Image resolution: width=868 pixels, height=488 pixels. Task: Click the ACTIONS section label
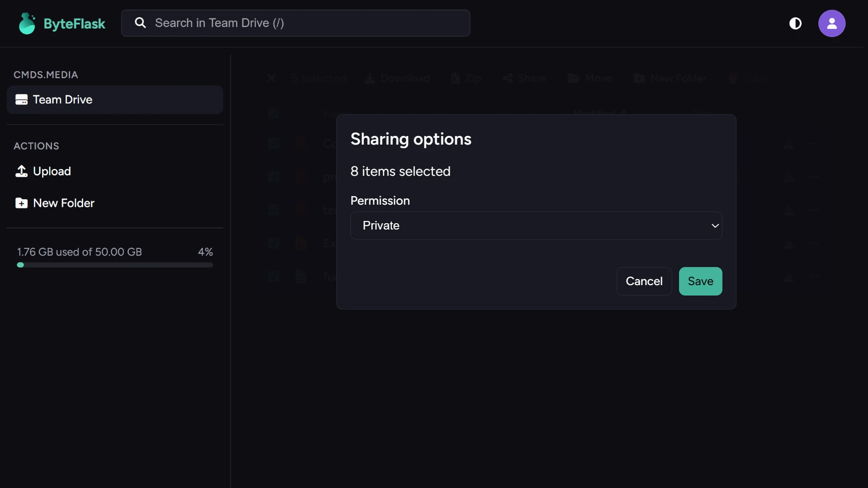tap(36, 146)
